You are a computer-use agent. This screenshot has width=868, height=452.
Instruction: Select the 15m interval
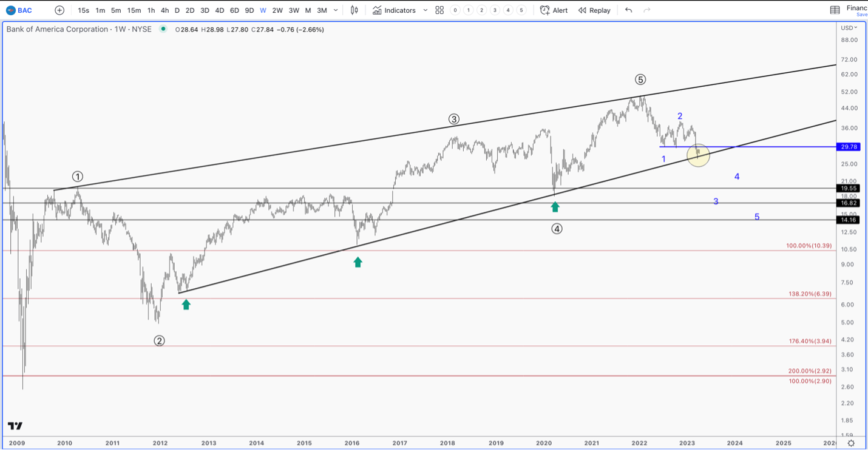[x=134, y=10]
